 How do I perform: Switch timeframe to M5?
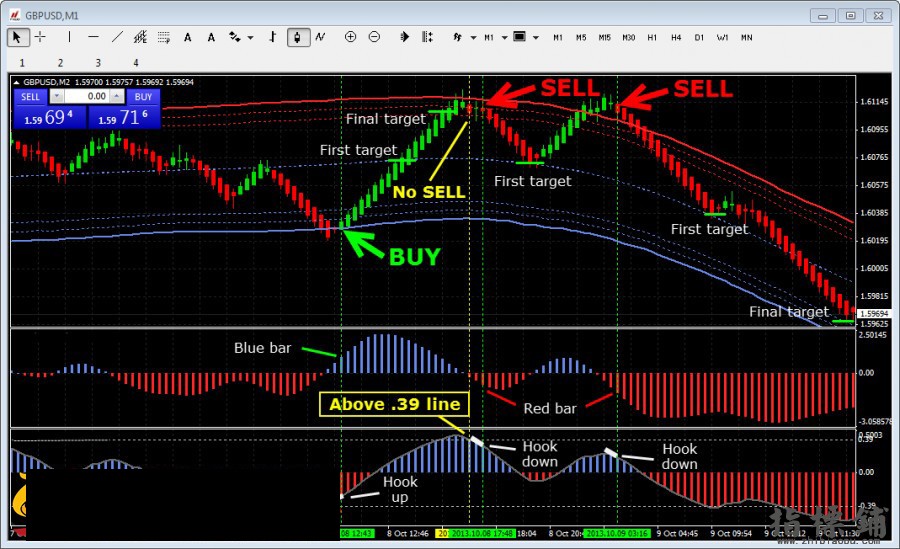(x=581, y=37)
